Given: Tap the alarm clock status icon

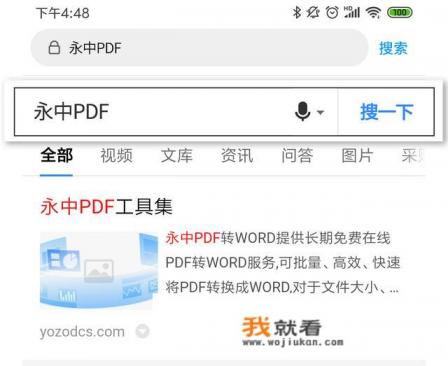Looking at the screenshot, I should click(332, 13).
